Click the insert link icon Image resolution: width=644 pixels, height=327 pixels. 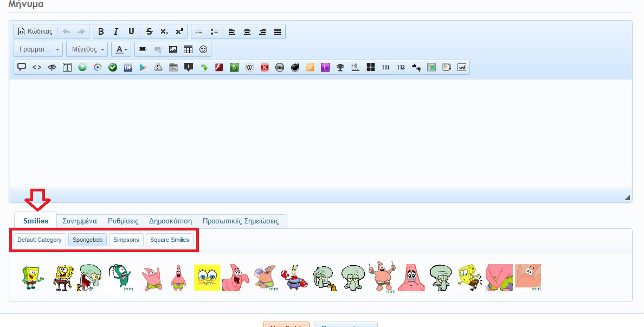pyautogui.click(x=143, y=49)
